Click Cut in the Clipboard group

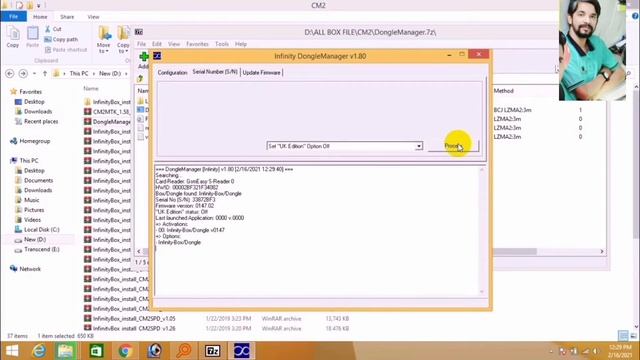pyautogui.click(x=53, y=29)
